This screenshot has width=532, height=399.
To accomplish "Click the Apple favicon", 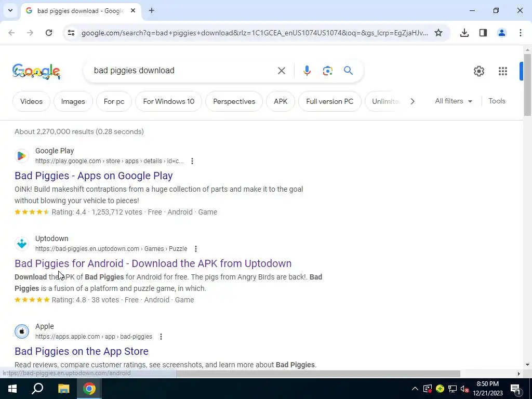I will (x=22, y=331).
